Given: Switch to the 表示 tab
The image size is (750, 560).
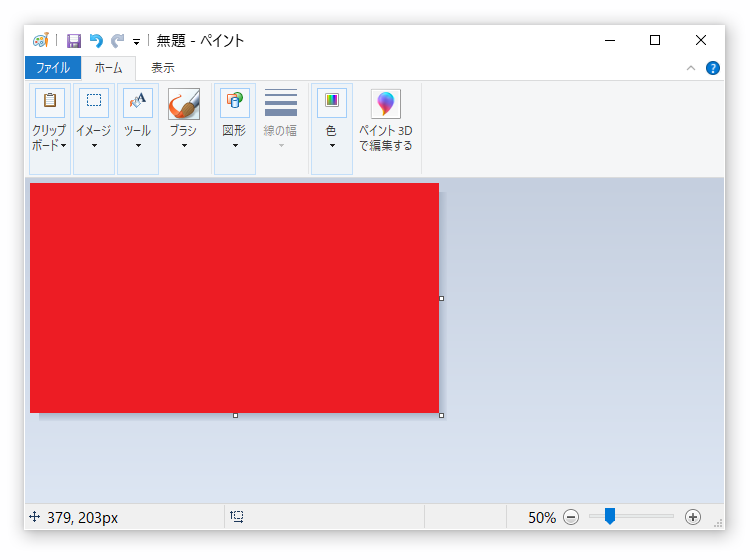Looking at the screenshot, I should [x=163, y=68].
